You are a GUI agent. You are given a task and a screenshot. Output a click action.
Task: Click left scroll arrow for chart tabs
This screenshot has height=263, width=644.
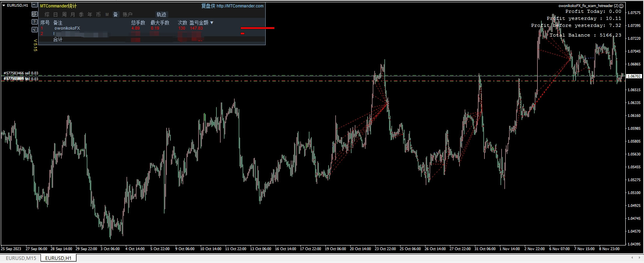[x=632, y=258]
